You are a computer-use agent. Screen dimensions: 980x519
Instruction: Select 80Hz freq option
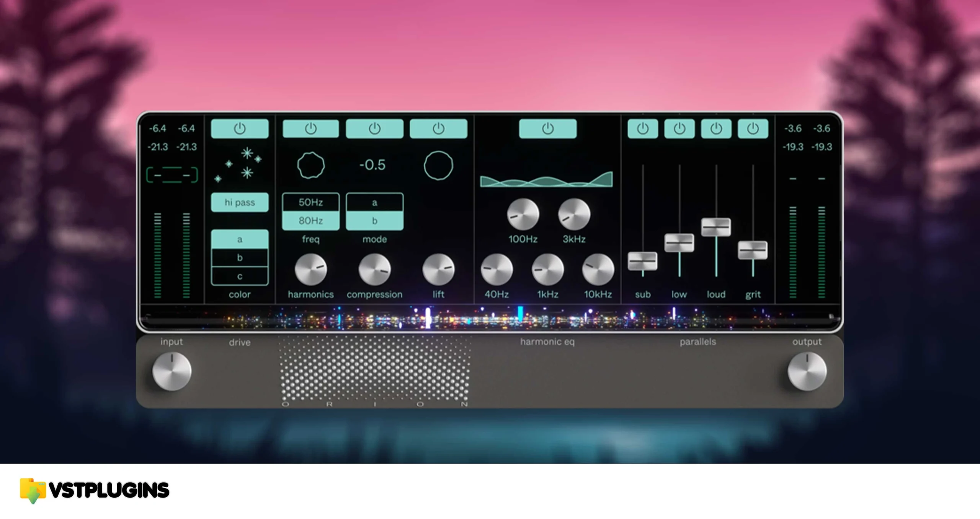pyautogui.click(x=310, y=221)
